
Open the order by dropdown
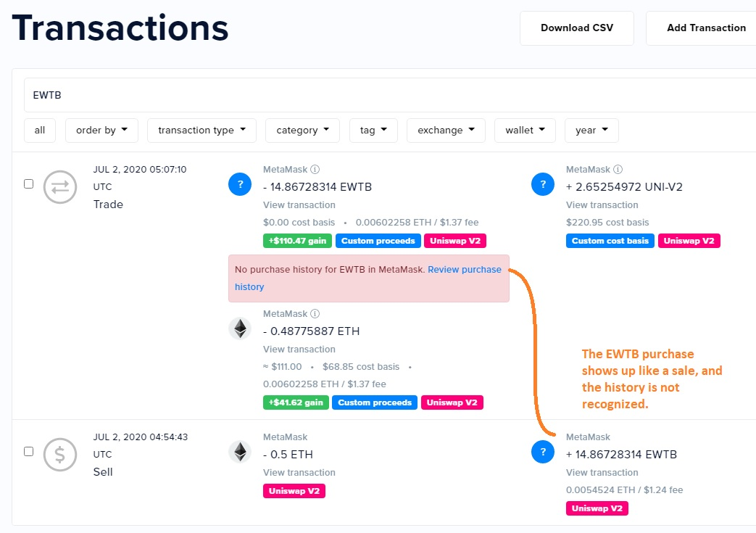(x=101, y=131)
